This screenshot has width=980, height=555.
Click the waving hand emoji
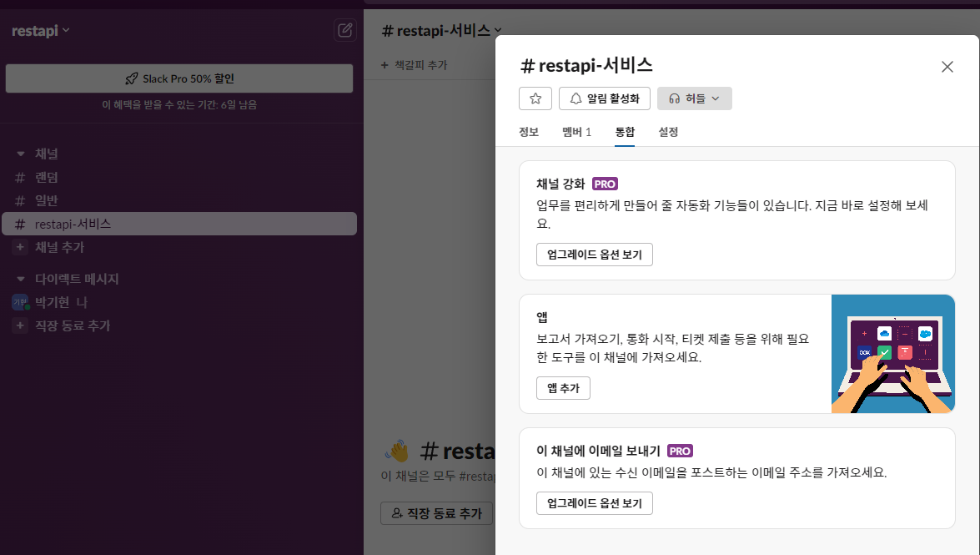tap(398, 451)
